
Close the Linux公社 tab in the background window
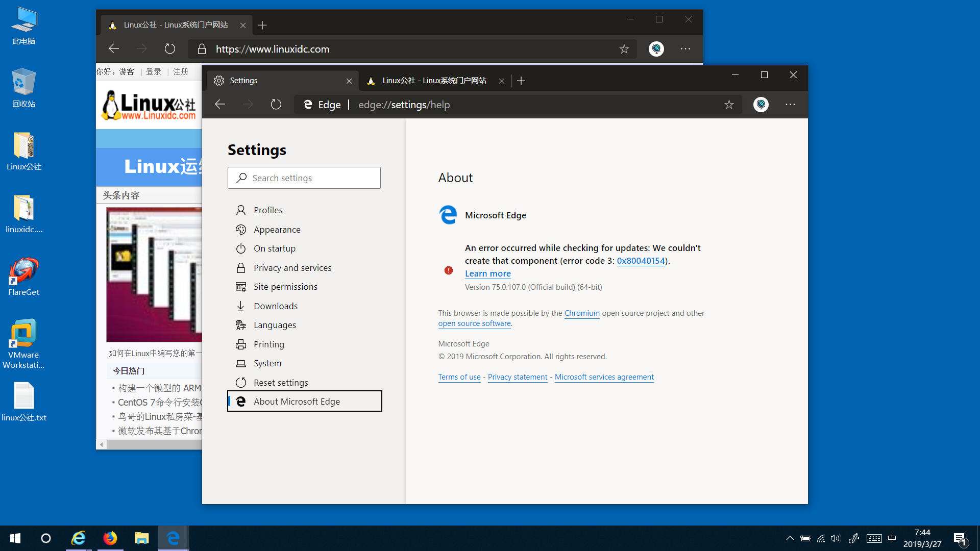click(243, 25)
